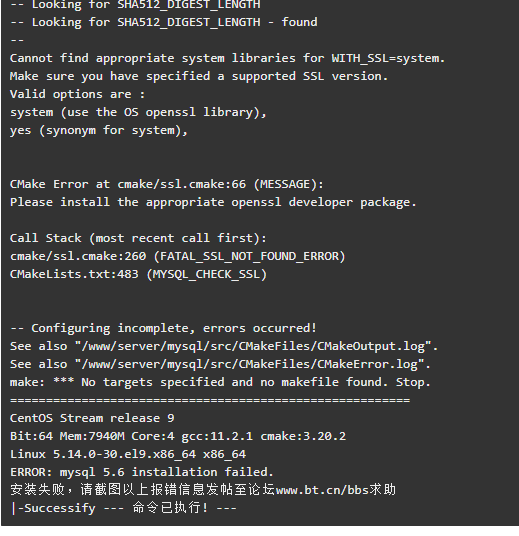Click the 'yes (synonym for system)' line

pos(99,131)
